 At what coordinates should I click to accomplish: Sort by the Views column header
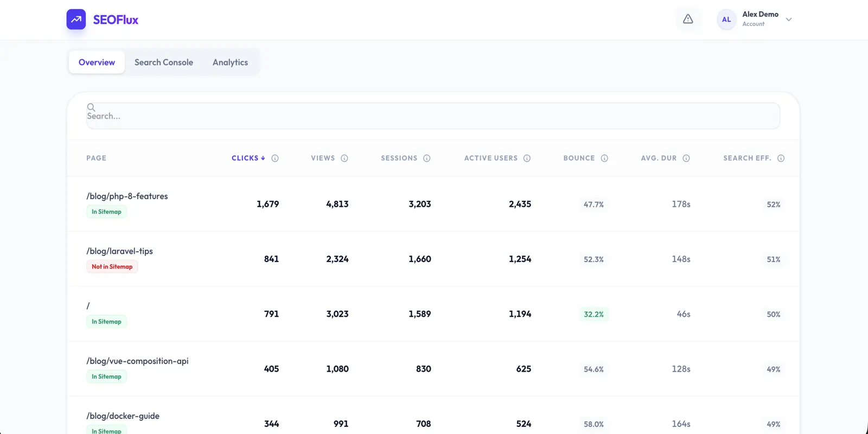click(323, 158)
